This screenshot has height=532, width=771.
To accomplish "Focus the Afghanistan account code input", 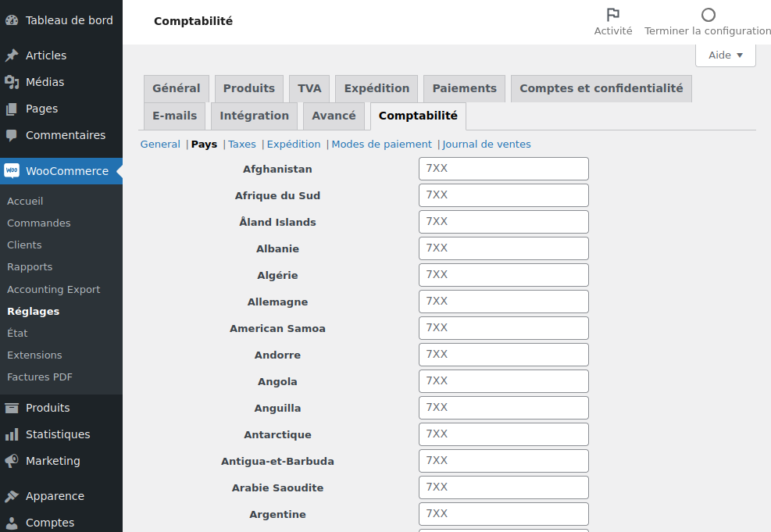I will (x=503, y=169).
